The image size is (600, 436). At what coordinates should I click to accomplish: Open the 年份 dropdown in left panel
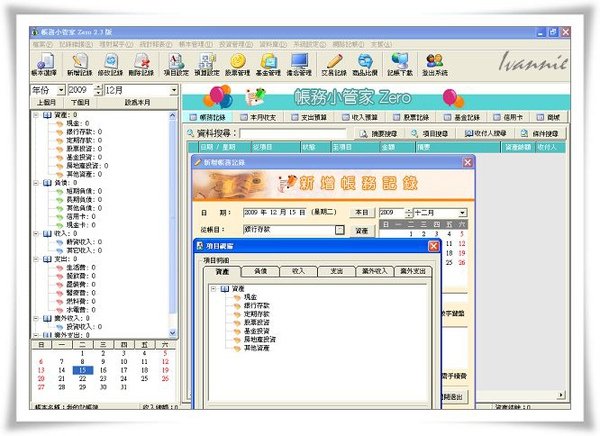coord(61,90)
